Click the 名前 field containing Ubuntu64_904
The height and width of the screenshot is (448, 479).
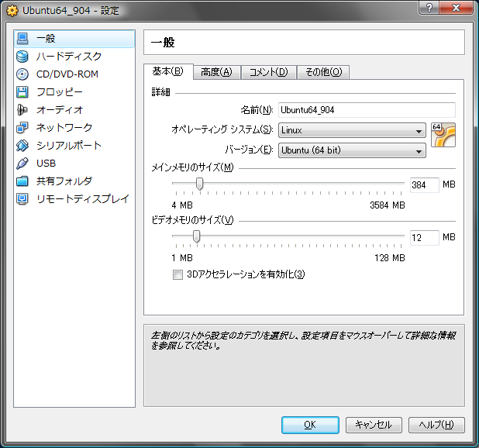[x=367, y=110]
